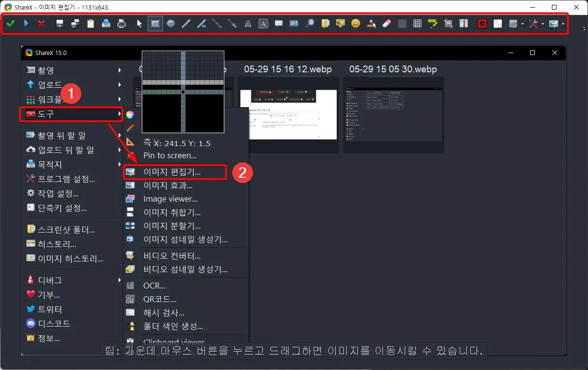The height and width of the screenshot is (370, 588).
Task: Click the green checkmark run-tasks icon
Action: click(x=11, y=24)
